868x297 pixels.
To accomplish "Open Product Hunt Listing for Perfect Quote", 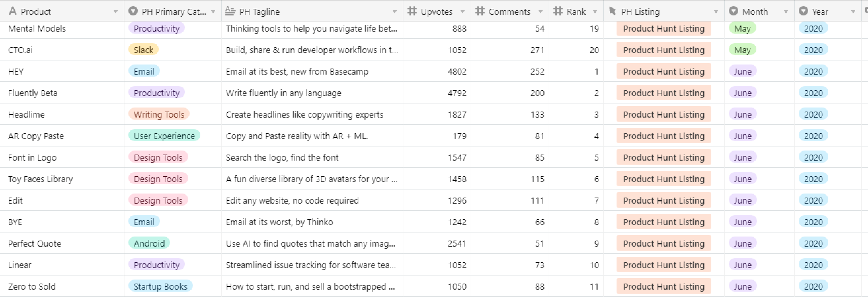I will [x=664, y=244].
